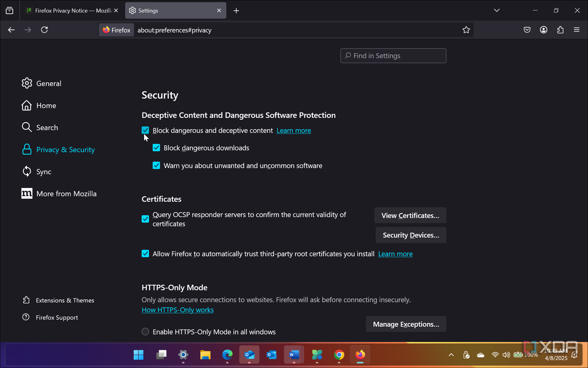Viewport: 588px width, 368px height.
Task: Open the Firefox View icon
Action: tap(9, 11)
